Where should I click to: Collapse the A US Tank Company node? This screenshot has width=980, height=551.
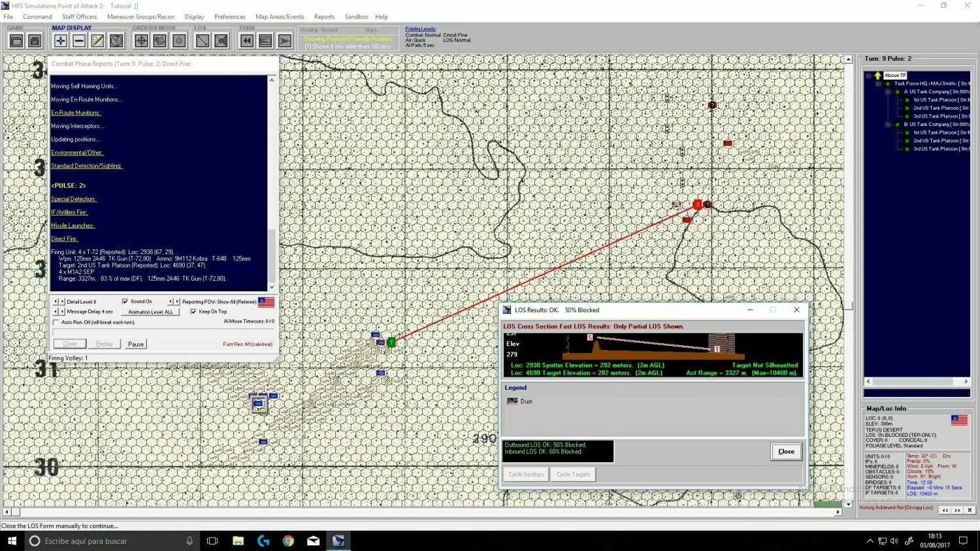(x=888, y=92)
